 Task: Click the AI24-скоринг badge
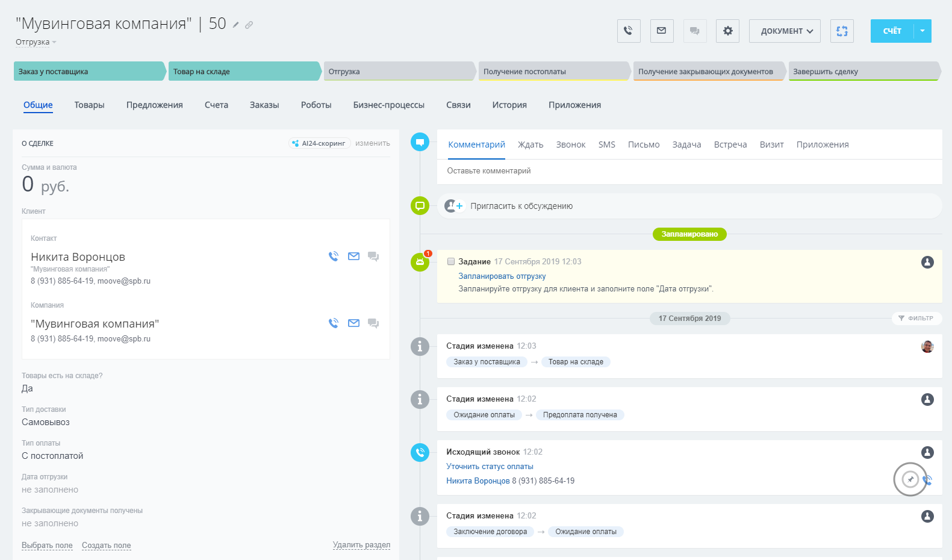[x=319, y=143]
